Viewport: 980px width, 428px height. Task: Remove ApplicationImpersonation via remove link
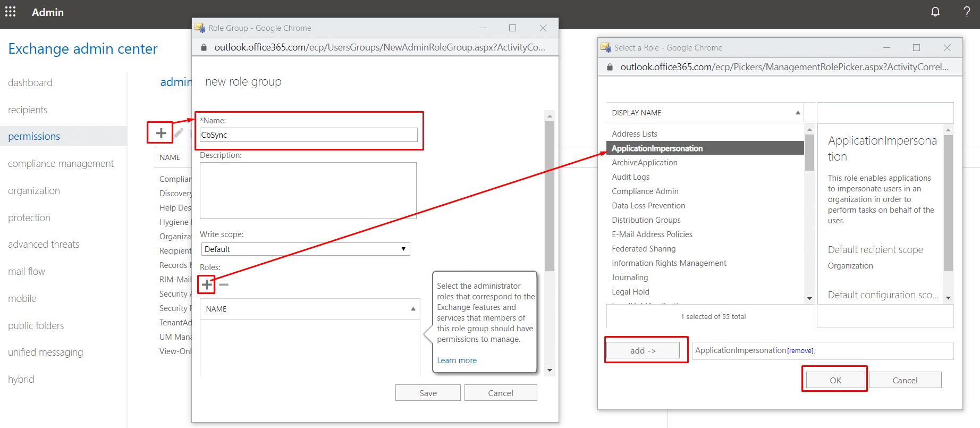coord(800,351)
